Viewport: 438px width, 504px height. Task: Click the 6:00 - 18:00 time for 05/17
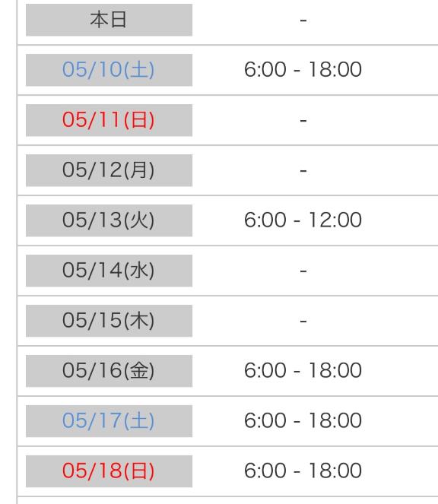pos(303,420)
